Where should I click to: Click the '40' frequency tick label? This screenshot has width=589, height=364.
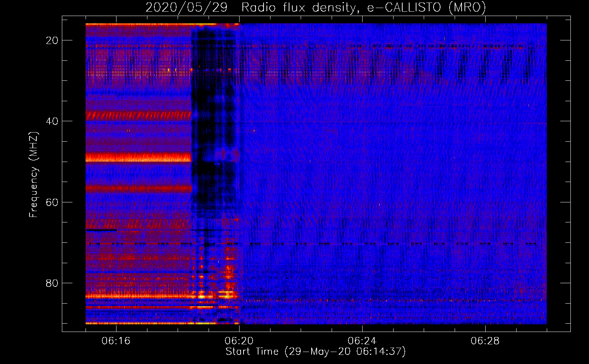click(x=52, y=121)
